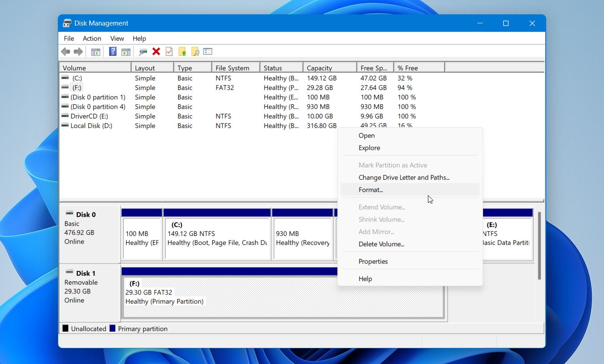This screenshot has height=364, width=604.
Task: Click the Forward navigation arrow in the toolbar
Action: (x=78, y=51)
